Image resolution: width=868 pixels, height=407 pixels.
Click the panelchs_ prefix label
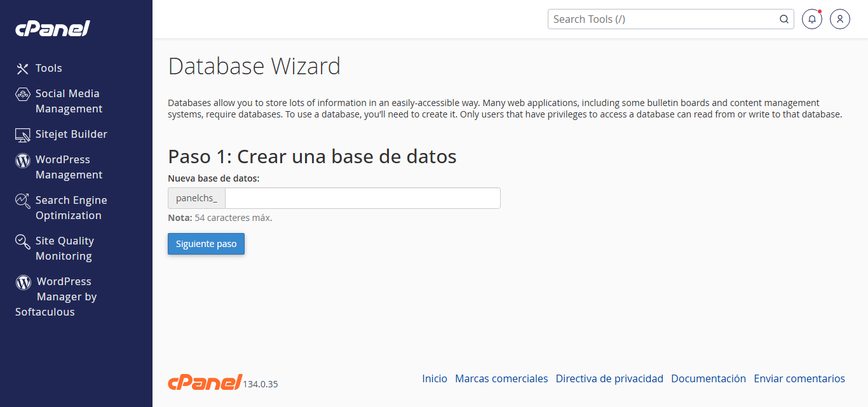coord(196,198)
